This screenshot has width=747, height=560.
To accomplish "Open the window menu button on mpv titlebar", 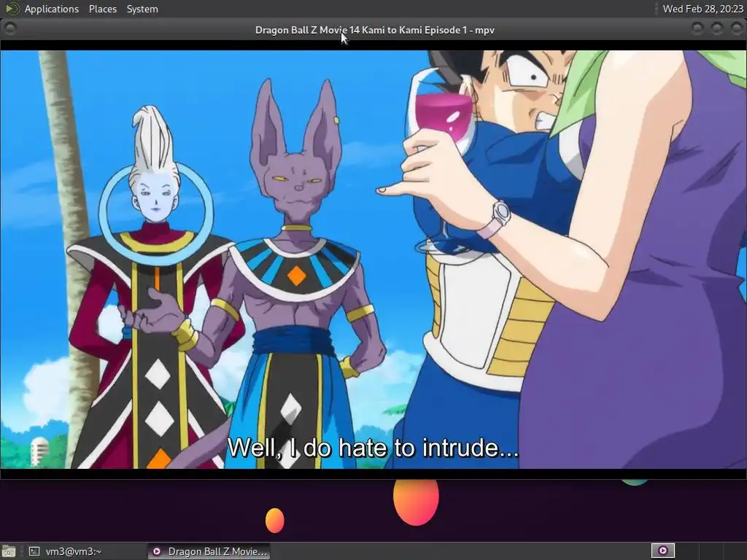I will pyautogui.click(x=10, y=29).
